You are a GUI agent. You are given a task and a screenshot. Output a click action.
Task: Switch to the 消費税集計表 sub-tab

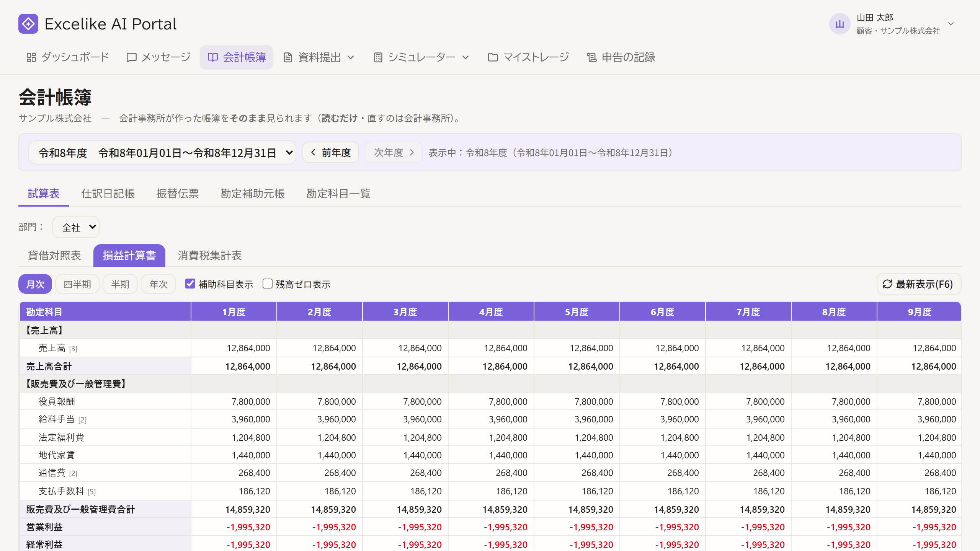click(210, 255)
